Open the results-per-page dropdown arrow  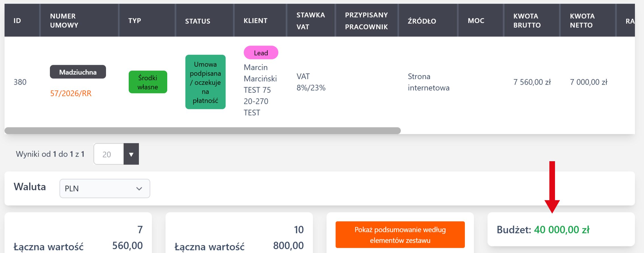[x=131, y=154]
